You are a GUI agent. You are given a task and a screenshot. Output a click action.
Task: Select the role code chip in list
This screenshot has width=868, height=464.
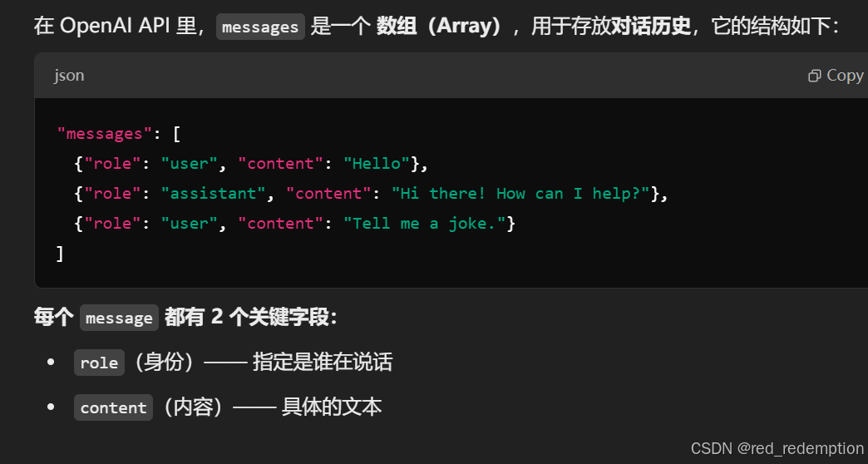coord(99,363)
